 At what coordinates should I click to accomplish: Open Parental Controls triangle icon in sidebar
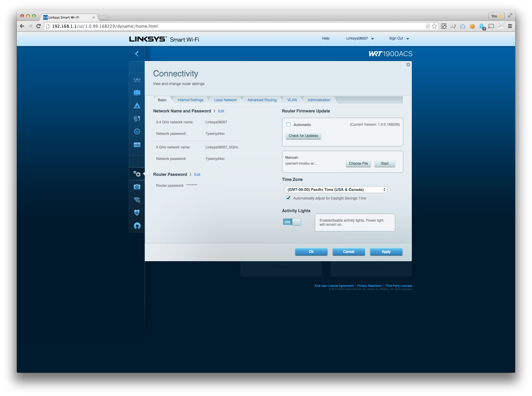pos(137,106)
